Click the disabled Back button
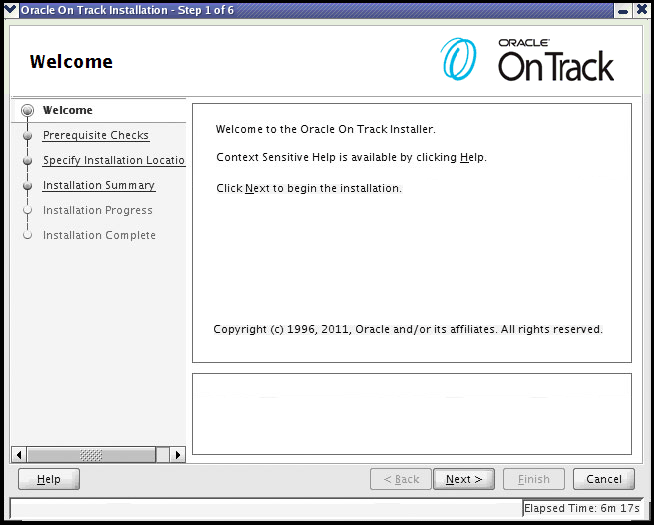This screenshot has width=654, height=525. [401, 479]
